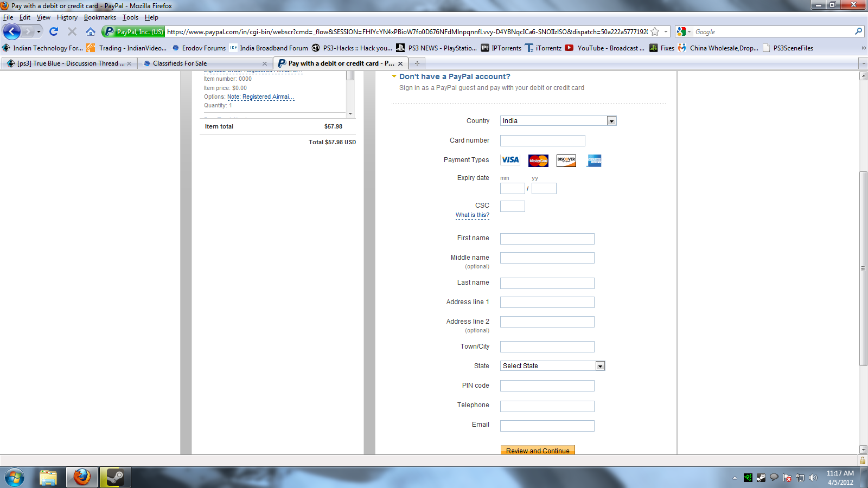Open the back/forward history dropdown arrow
868x488 pixels.
39,31
